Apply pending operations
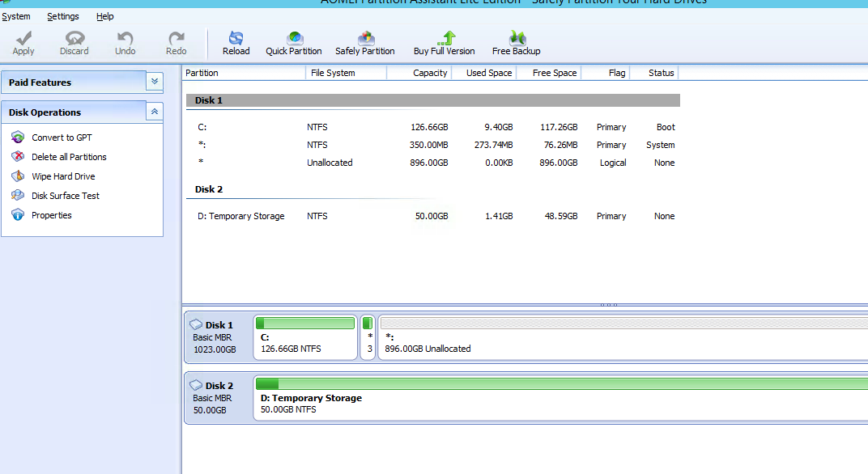Image resolution: width=868 pixels, height=474 pixels. click(x=23, y=42)
